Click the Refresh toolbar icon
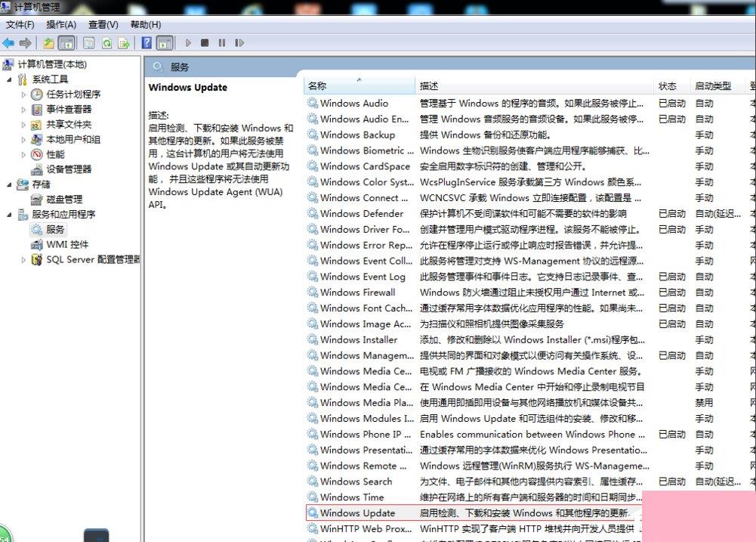This screenshot has height=542, width=756. click(106, 43)
